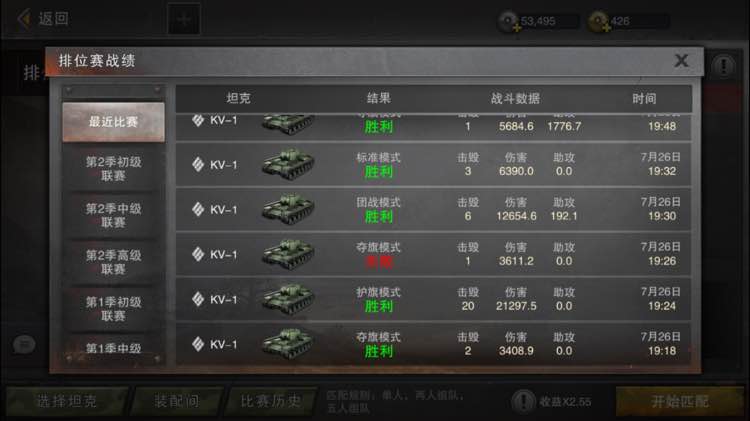Open the chat bubble icon at lower left

point(24,344)
